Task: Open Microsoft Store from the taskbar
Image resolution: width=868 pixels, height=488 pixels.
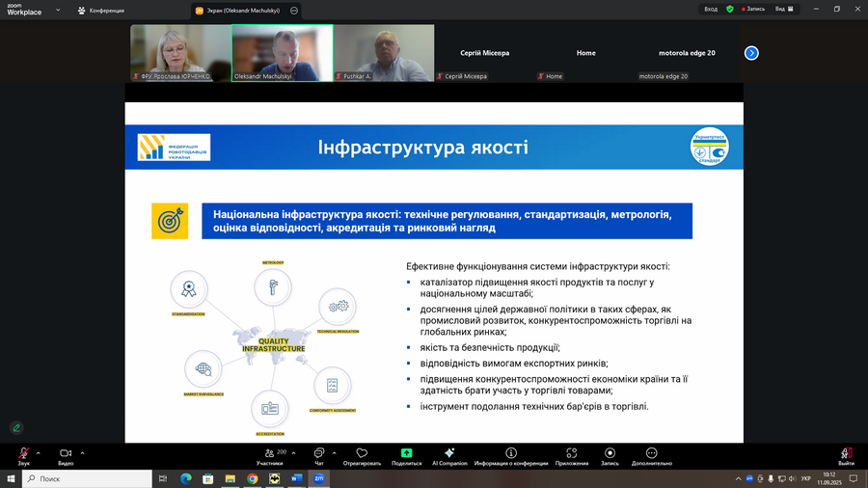Action: tap(207, 478)
